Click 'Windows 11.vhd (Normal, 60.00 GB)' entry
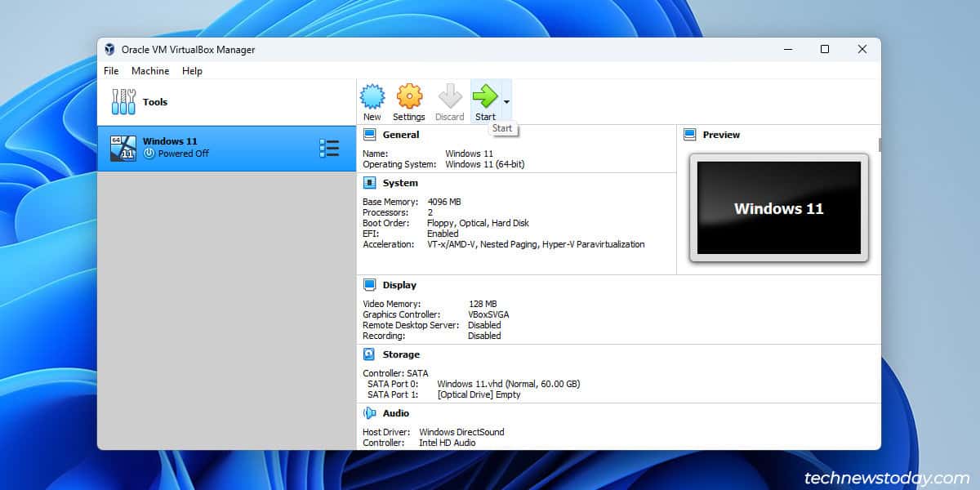Viewport: 980px width, 490px height. [509, 384]
